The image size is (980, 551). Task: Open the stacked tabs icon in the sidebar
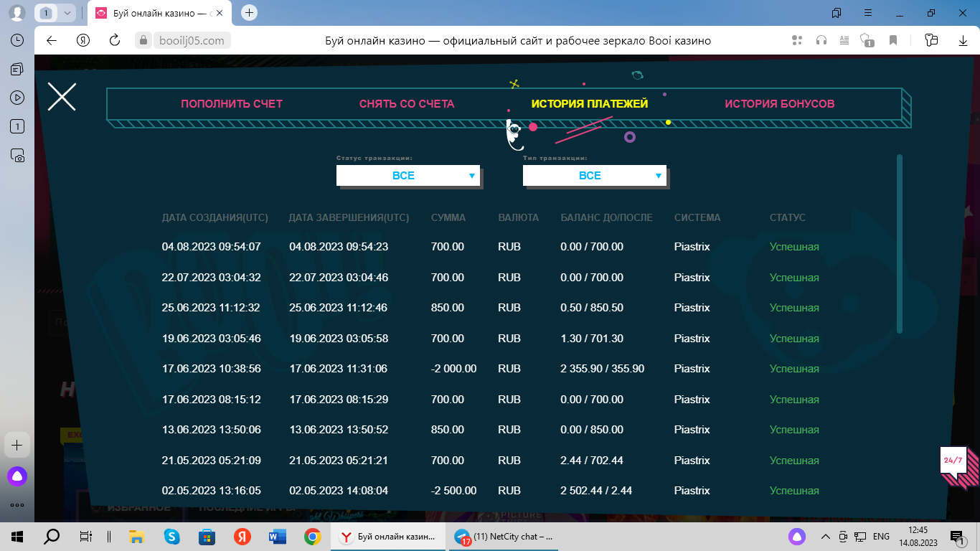click(17, 69)
